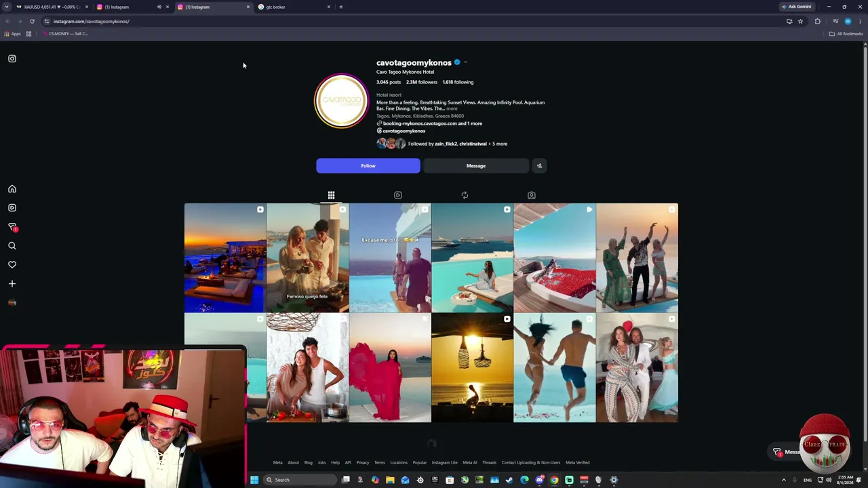Click the Instagram logo in the sidebar
The width and height of the screenshot is (868, 488).
pos(12,59)
